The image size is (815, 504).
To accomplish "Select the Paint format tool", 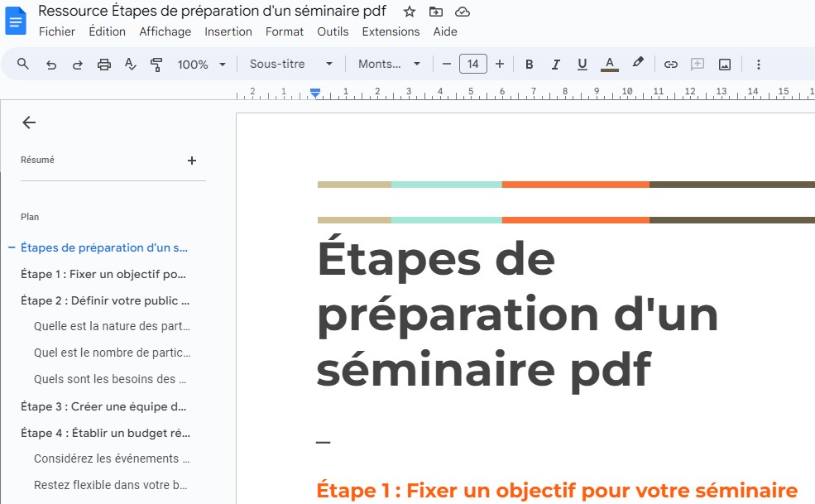I will (156, 64).
